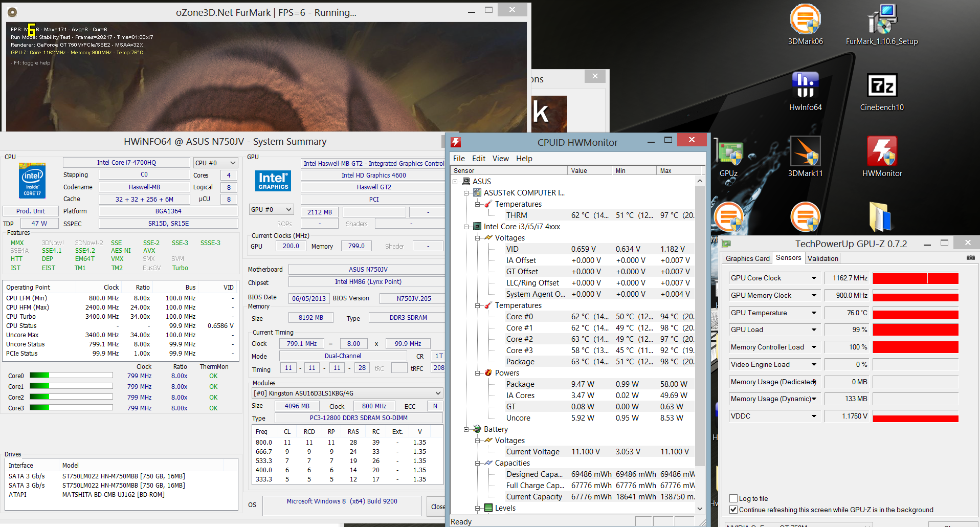Open the GPU Temperature sensor dropdown
The image size is (980, 527).
[x=814, y=313]
